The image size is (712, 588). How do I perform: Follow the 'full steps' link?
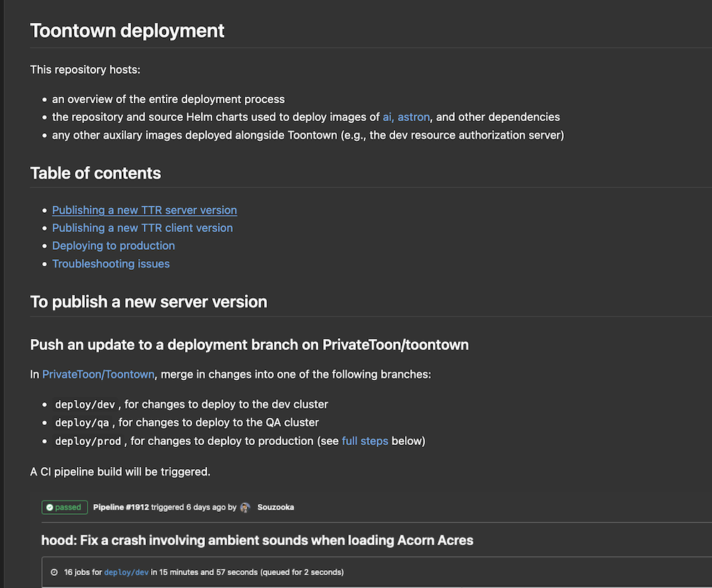coord(365,441)
